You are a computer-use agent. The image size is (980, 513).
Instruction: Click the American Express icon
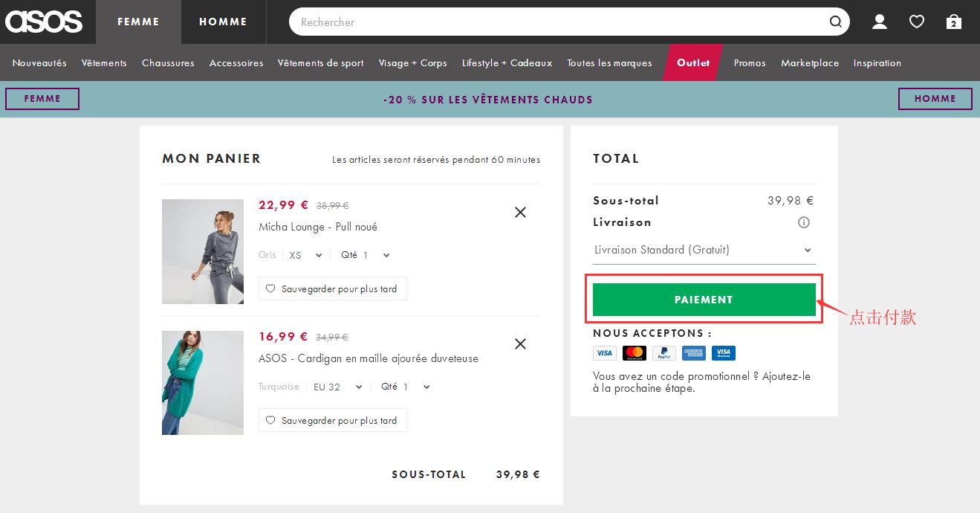[694, 353]
